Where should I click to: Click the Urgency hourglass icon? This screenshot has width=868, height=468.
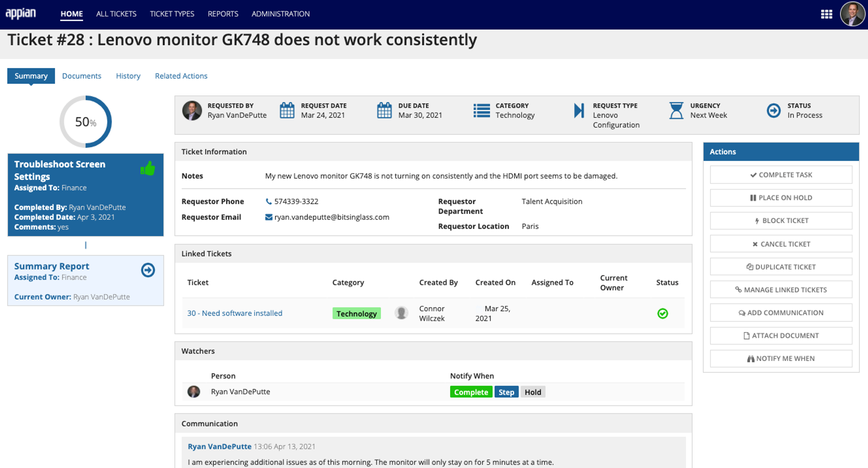click(676, 111)
